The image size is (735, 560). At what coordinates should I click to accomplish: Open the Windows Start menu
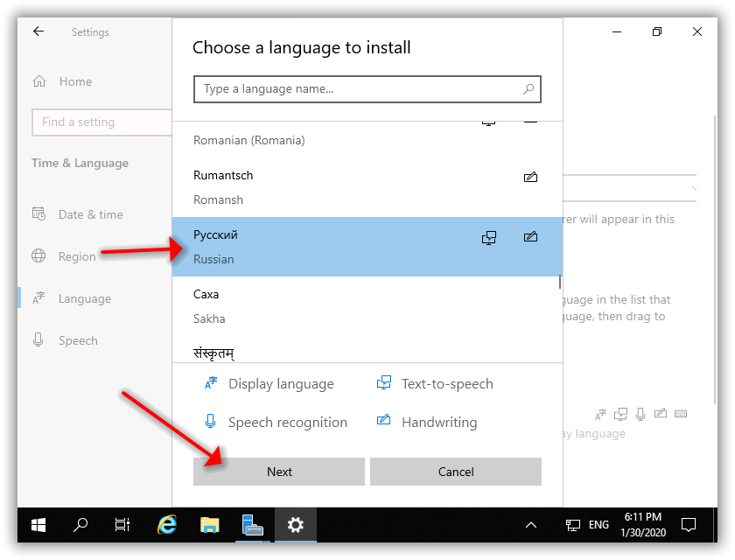click(38, 525)
